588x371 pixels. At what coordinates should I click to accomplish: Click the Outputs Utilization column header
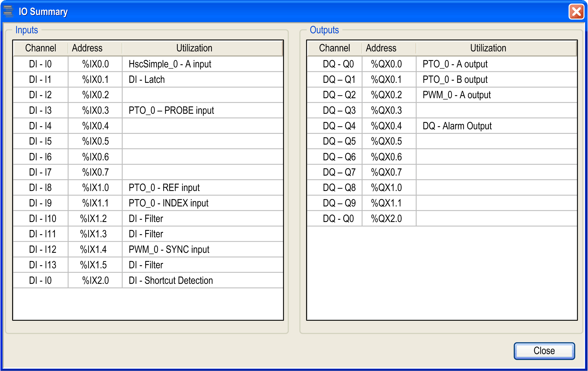(488, 48)
